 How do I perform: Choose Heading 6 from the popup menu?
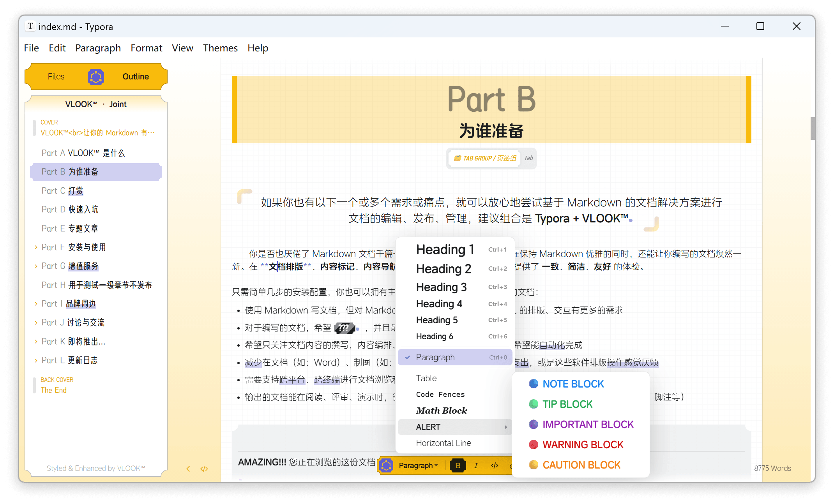pos(455,337)
